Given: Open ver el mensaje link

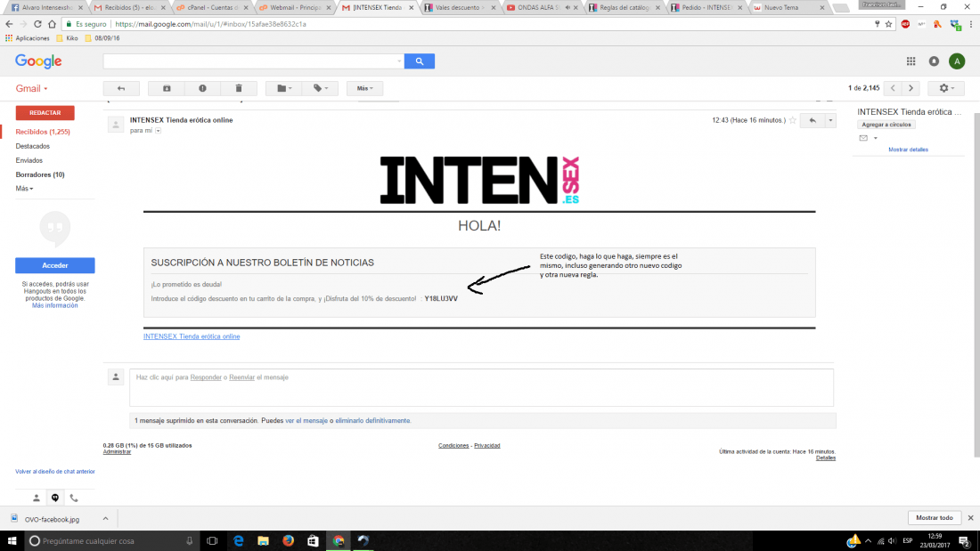Looking at the screenshot, I should 306,421.
